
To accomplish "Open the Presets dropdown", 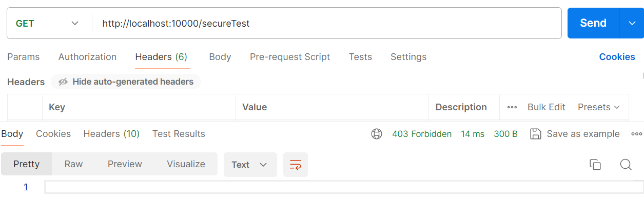I will [x=599, y=107].
